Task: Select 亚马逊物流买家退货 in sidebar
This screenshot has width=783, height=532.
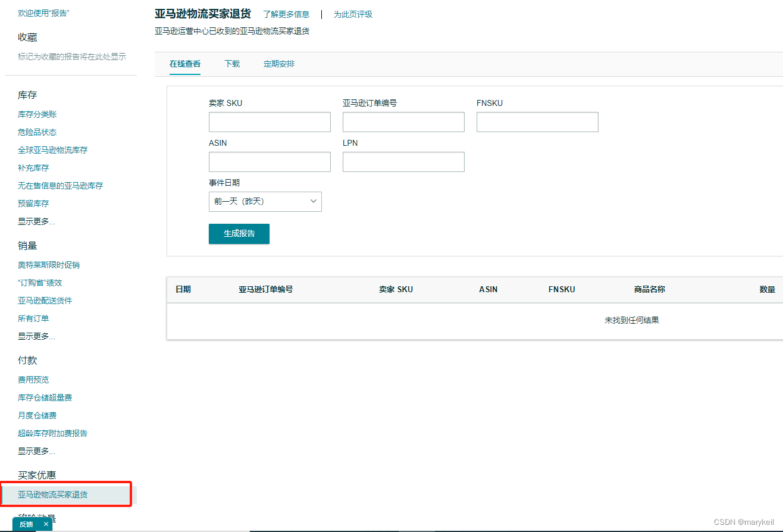Action: pos(52,495)
